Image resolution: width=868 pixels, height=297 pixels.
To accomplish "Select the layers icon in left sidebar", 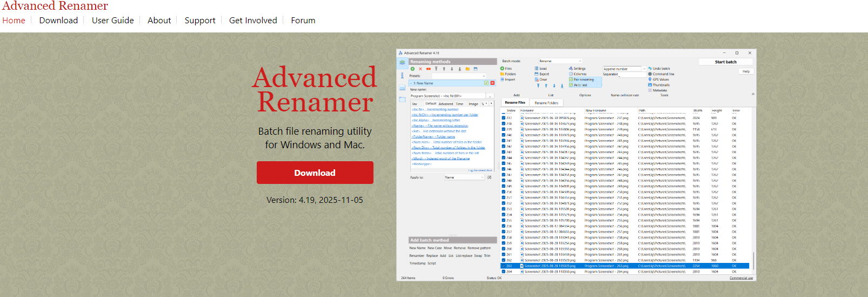I will (x=402, y=63).
